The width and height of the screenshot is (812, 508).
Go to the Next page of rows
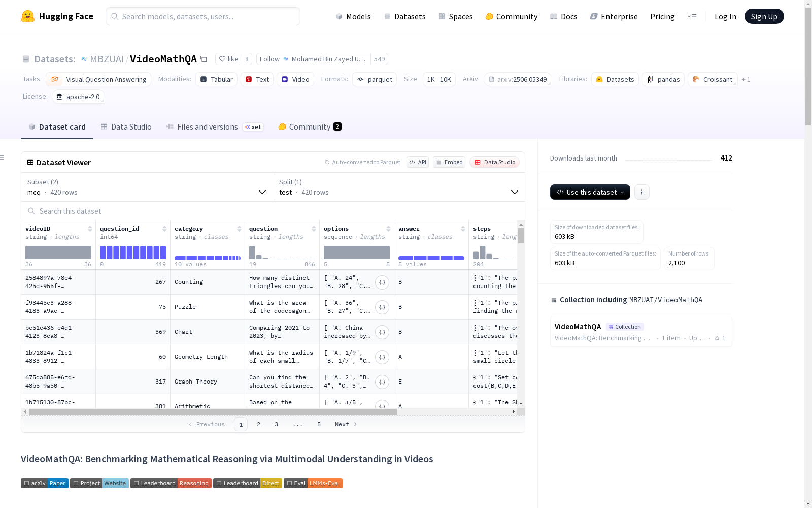pyautogui.click(x=346, y=424)
